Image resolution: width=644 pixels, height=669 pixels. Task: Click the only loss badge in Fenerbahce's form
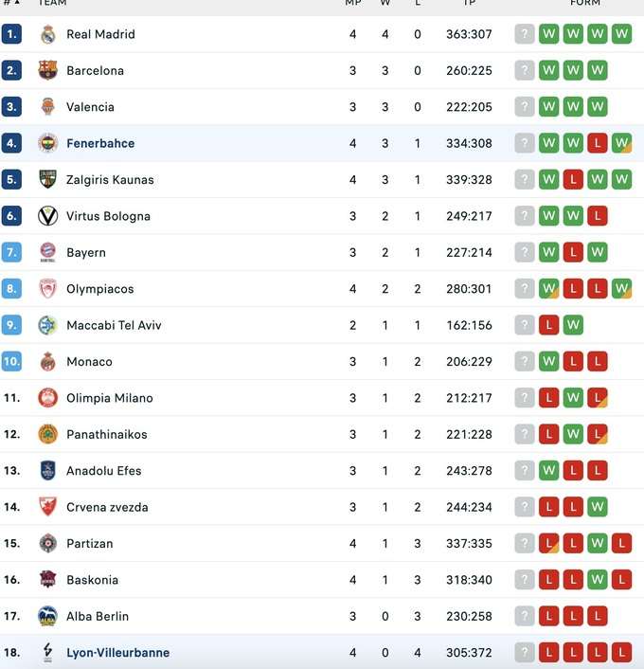click(597, 143)
